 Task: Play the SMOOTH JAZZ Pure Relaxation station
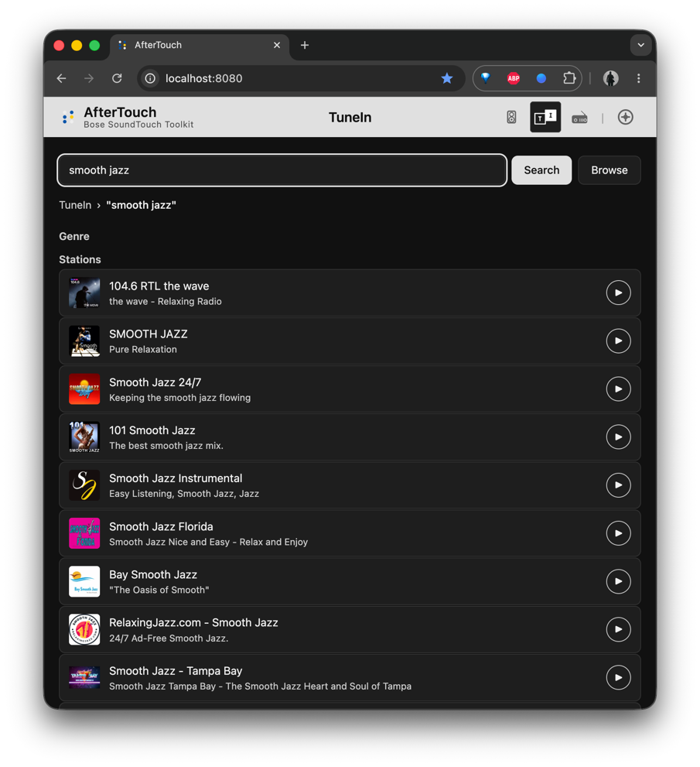(618, 341)
